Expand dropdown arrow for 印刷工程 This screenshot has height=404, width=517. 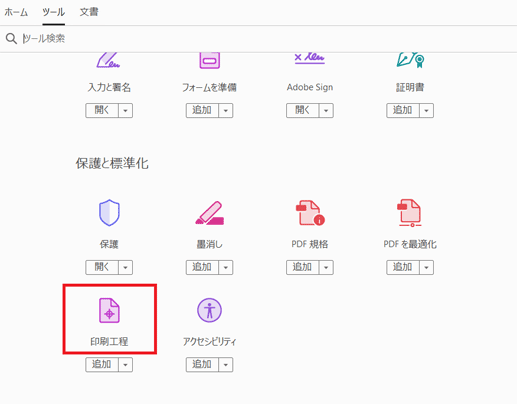[126, 365]
